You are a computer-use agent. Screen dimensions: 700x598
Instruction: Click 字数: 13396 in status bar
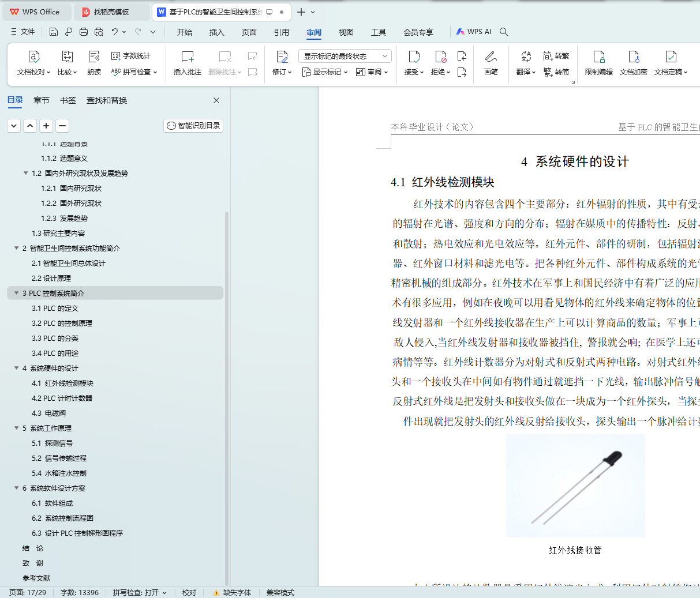point(80,593)
